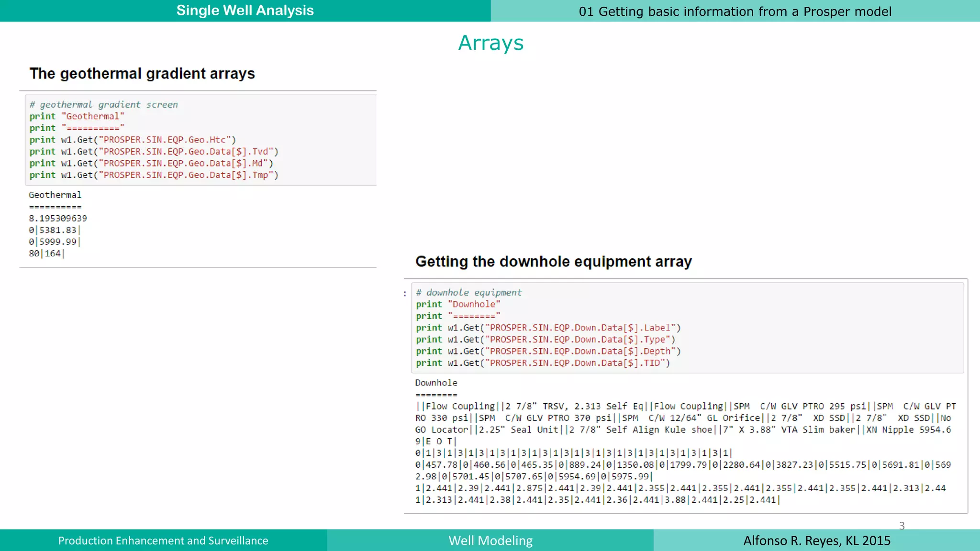Click the Geo.Data Tvd code line

(154, 152)
